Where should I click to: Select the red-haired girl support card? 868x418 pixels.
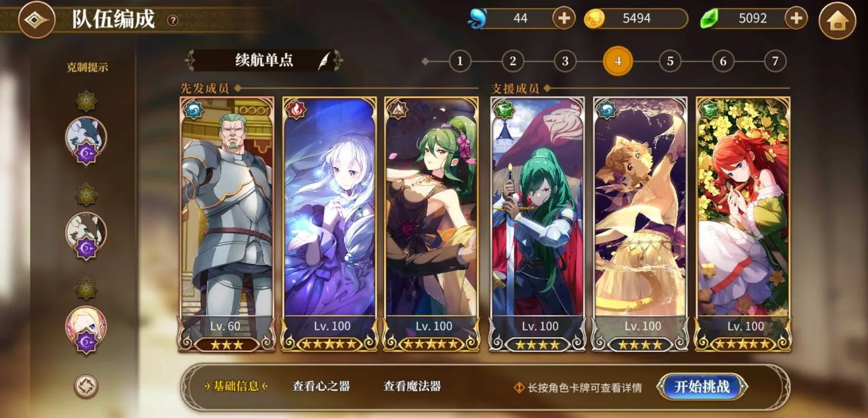point(744,224)
